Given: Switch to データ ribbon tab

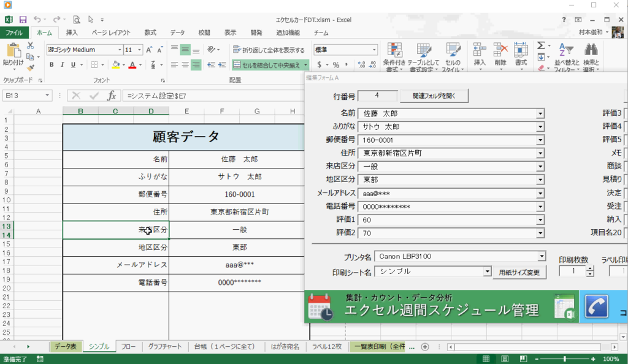Looking at the screenshot, I should [x=177, y=33].
